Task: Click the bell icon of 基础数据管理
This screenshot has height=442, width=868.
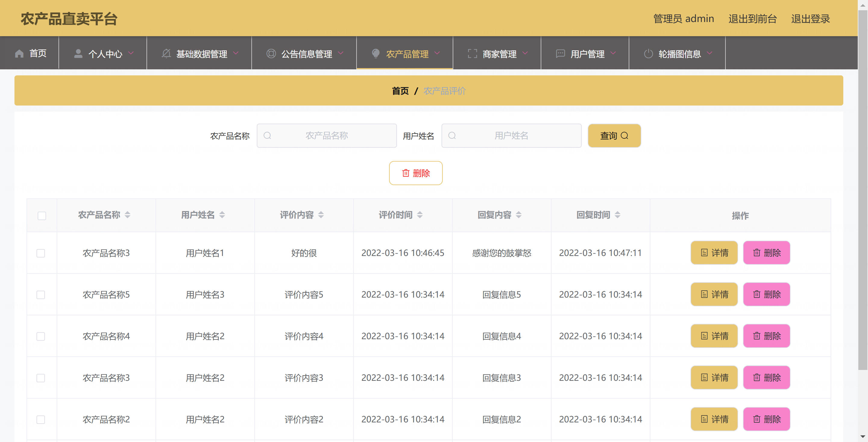Action: point(166,54)
